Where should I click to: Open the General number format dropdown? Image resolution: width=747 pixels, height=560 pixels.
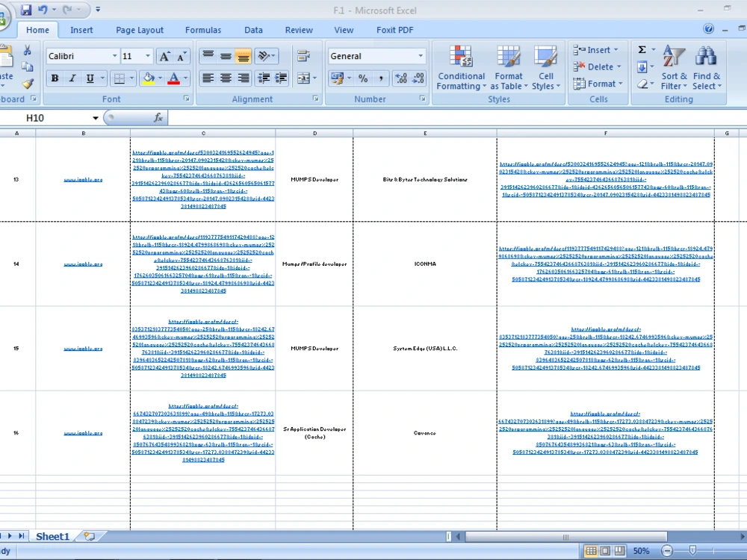coord(420,56)
